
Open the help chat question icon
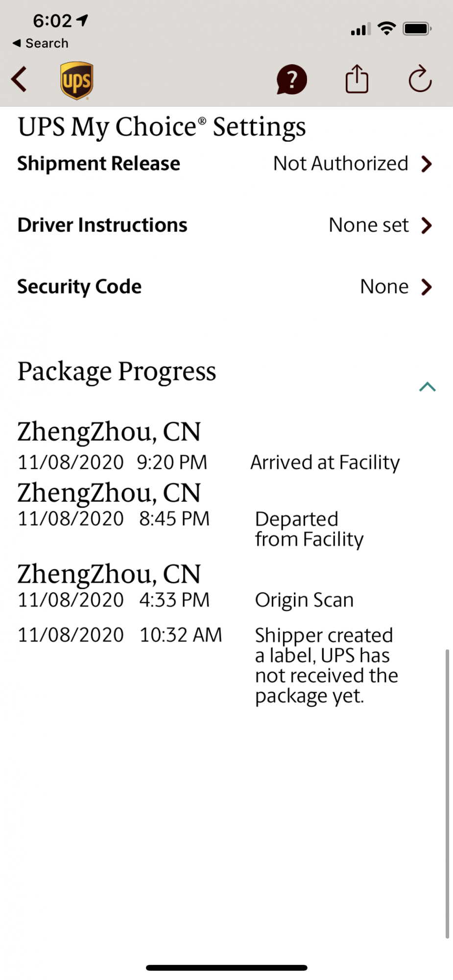tap(291, 79)
